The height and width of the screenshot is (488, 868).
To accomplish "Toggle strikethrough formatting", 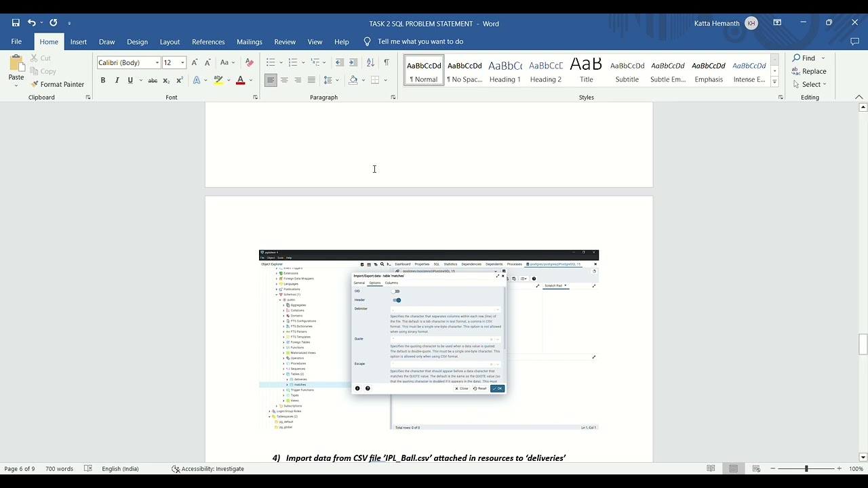I will coord(153,80).
